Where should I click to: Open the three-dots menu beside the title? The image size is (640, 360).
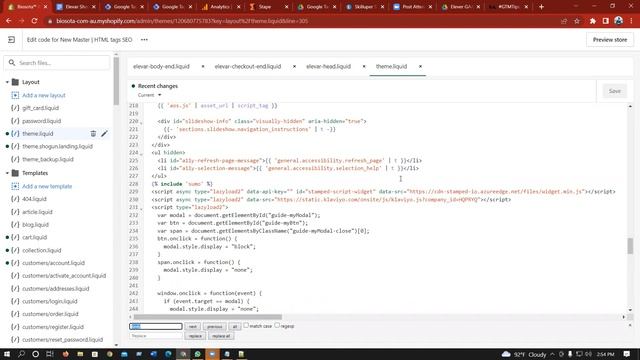coord(144,40)
